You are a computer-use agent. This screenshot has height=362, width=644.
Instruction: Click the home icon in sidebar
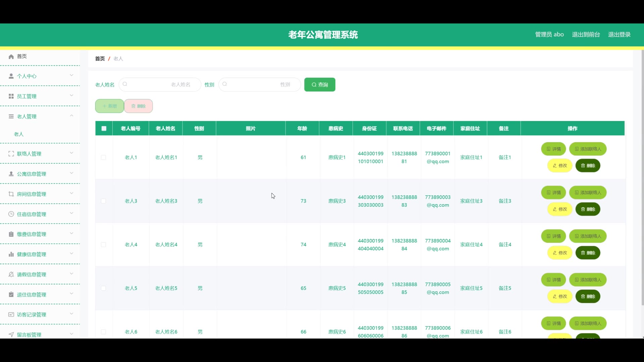(x=11, y=56)
